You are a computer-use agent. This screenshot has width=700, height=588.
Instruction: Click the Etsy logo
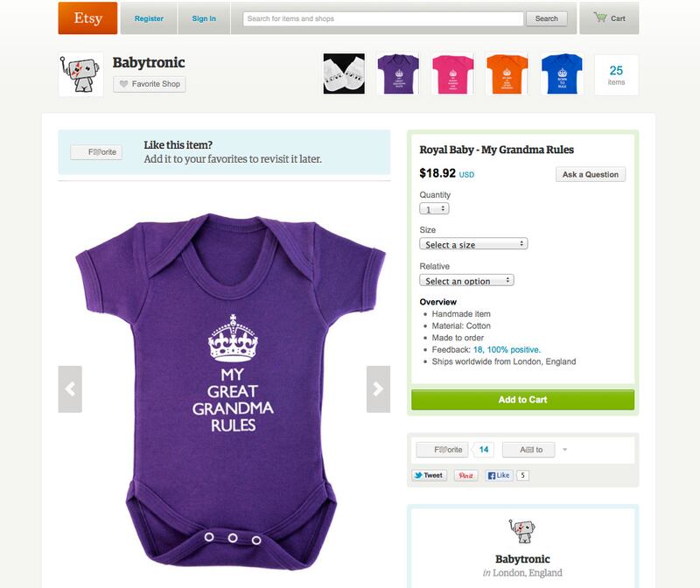[x=87, y=17]
